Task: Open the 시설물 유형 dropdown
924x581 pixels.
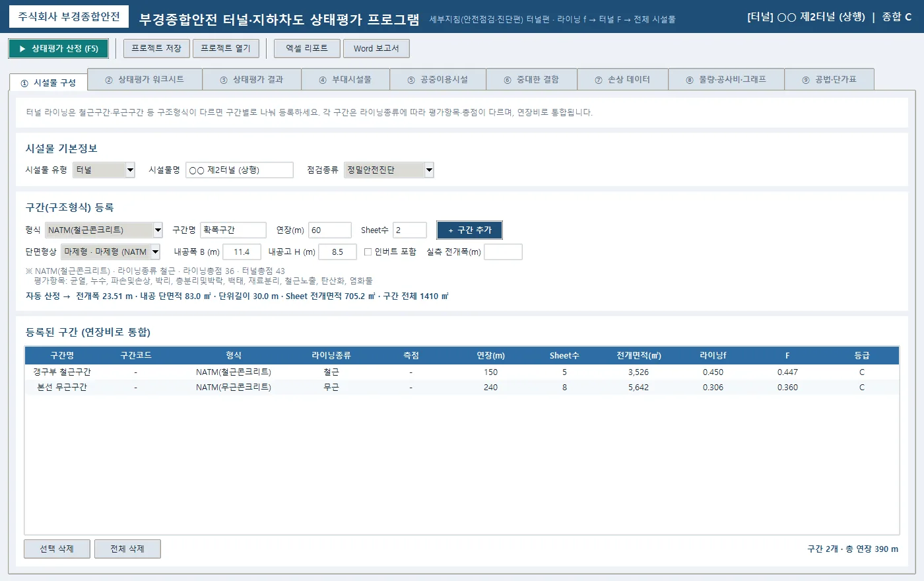Action: (104, 170)
